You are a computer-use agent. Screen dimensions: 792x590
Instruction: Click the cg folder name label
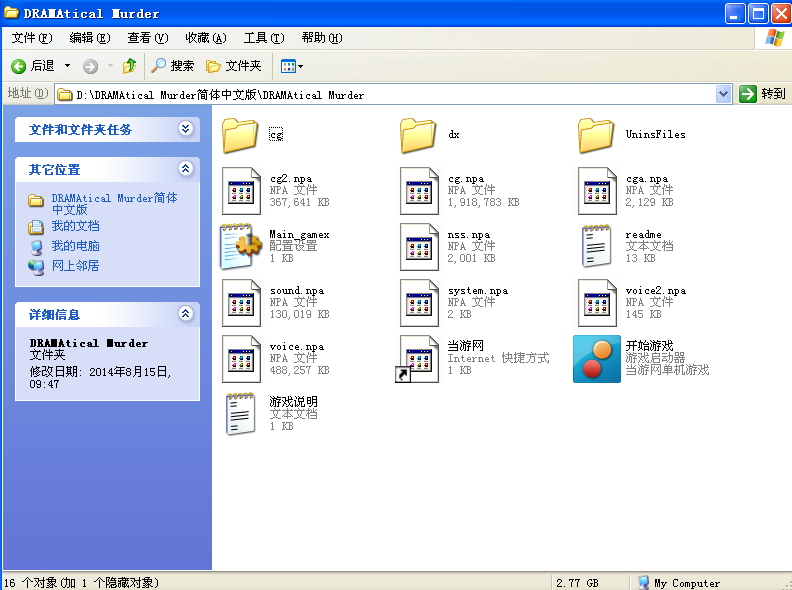click(276, 134)
